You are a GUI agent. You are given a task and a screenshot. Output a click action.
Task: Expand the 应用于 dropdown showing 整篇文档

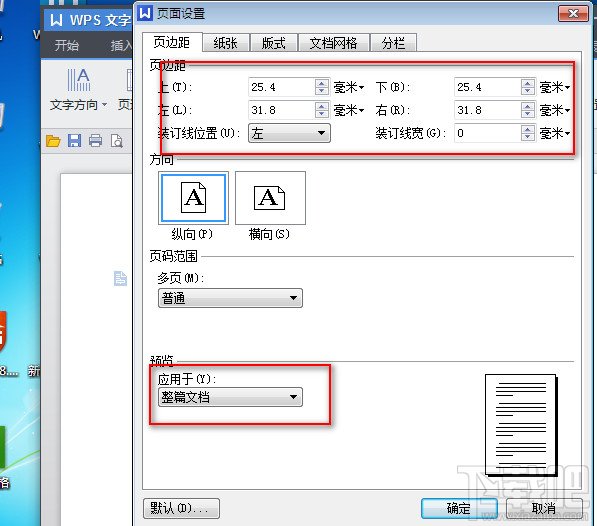click(230, 397)
